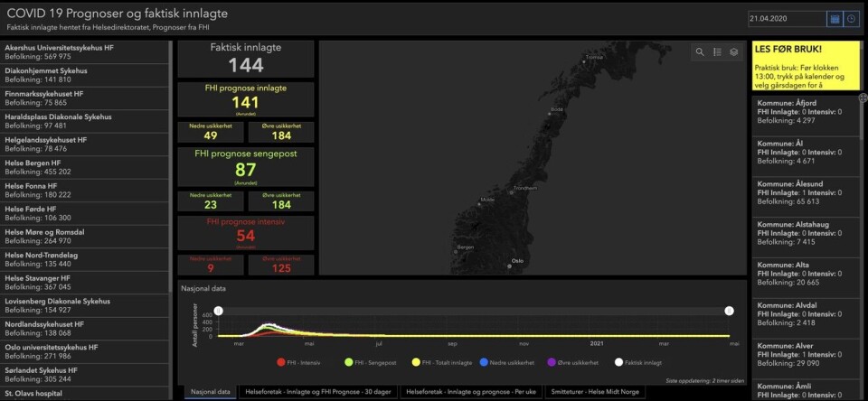Viewport: 868px width, 401px height.
Task: Open the calendar date picker
Action: (835, 19)
